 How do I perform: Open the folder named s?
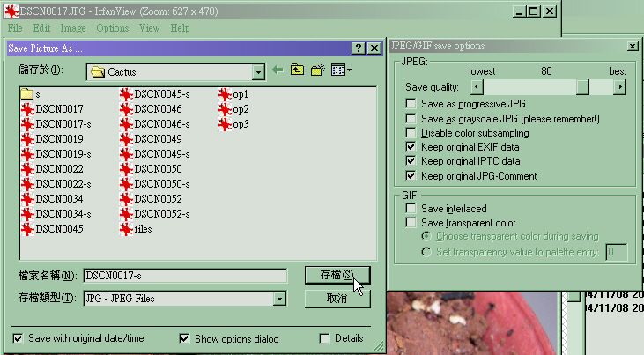tap(26, 94)
